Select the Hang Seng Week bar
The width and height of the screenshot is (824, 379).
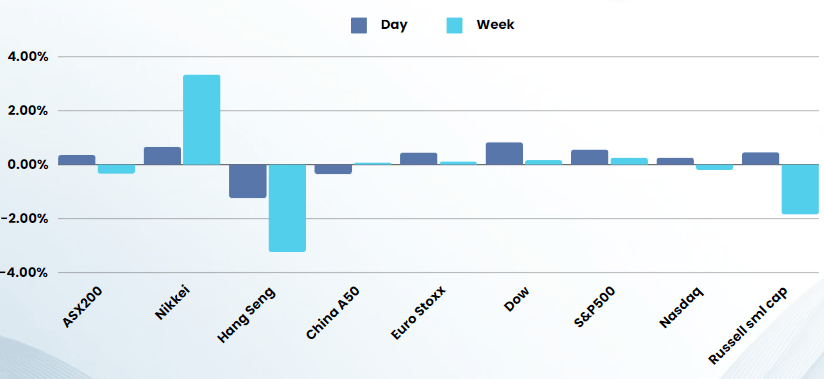[x=287, y=208]
